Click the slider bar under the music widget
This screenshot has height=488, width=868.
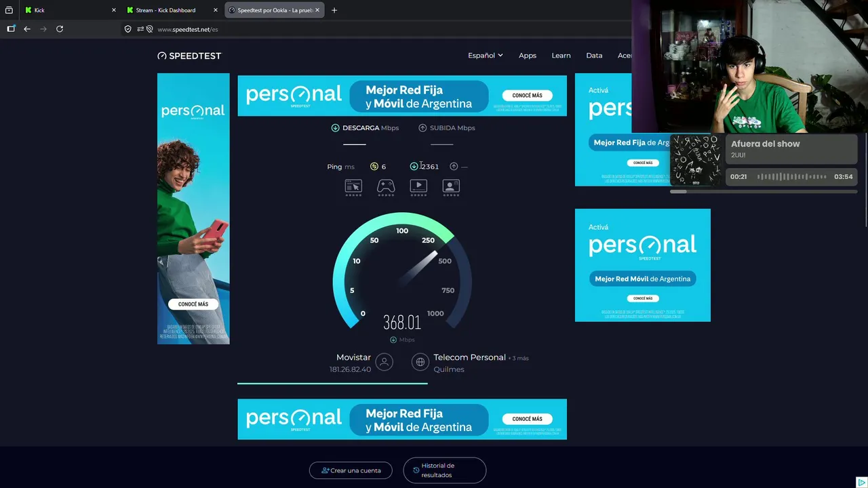[x=764, y=192]
